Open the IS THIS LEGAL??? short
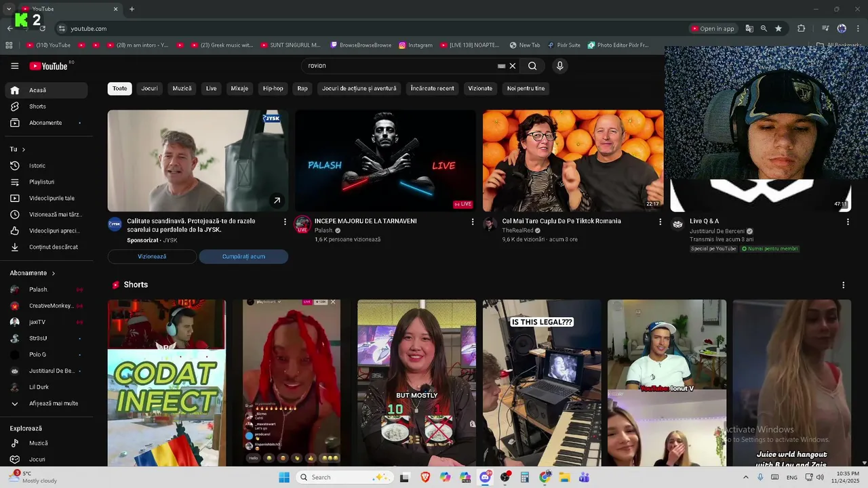This screenshot has width=868, height=488. [542, 383]
